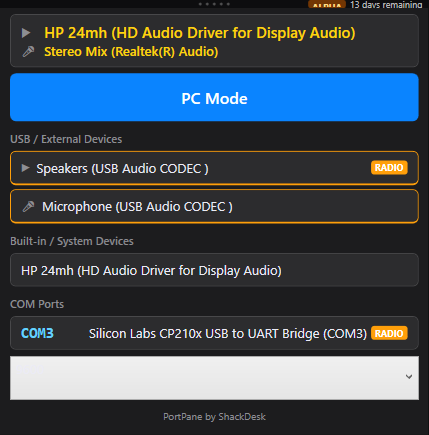Click the RADIO badge on COM3 row
The image size is (429, 435).
389,333
